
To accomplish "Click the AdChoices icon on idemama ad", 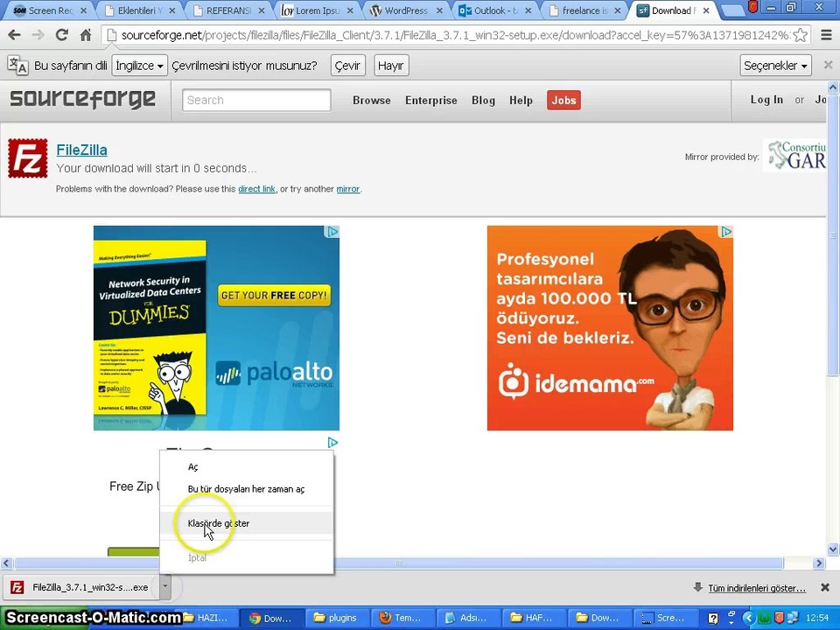I will click(x=726, y=231).
